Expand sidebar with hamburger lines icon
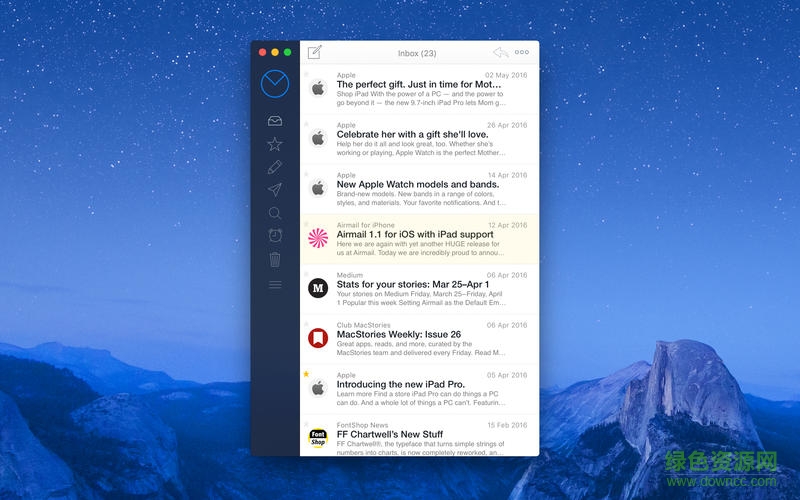The height and width of the screenshot is (500, 800). tap(275, 285)
